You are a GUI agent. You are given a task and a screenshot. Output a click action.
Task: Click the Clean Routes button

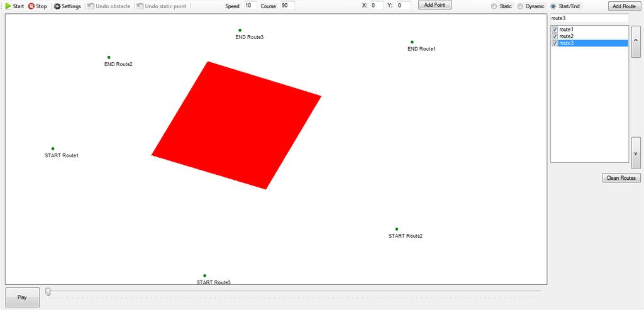point(621,178)
